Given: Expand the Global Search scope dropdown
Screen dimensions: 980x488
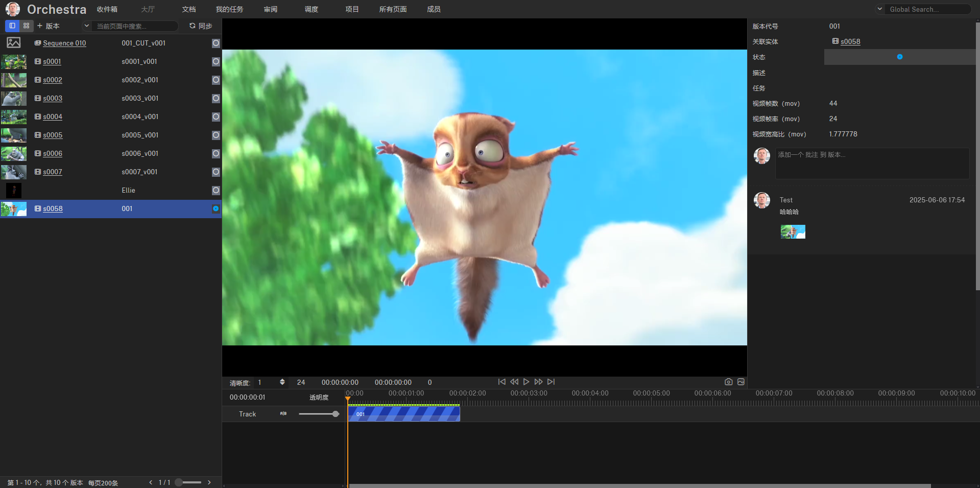Looking at the screenshot, I should coord(879,9).
